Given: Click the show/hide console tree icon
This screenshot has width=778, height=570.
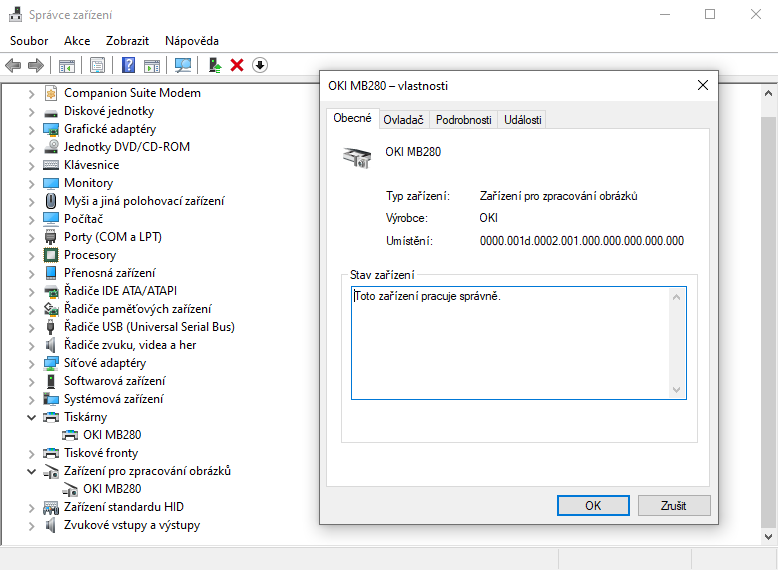Looking at the screenshot, I should tap(67, 65).
